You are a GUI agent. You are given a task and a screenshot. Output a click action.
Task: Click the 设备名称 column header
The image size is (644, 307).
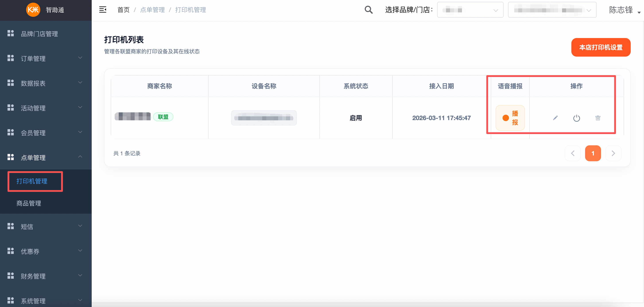point(264,86)
